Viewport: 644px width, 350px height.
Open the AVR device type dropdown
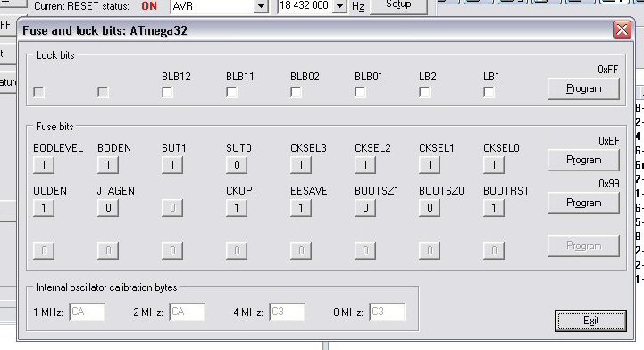click(x=261, y=6)
